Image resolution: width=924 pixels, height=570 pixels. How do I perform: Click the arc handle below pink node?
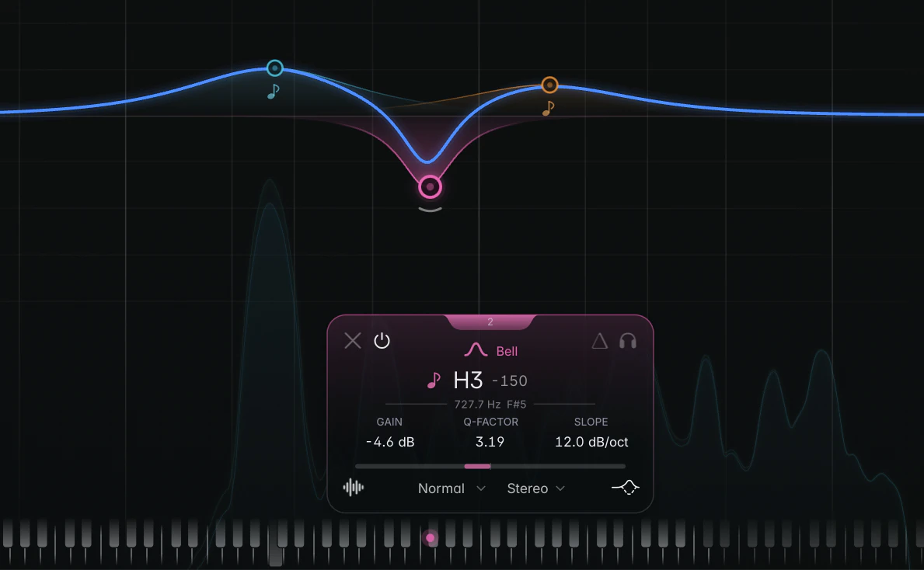pyautogui.click(x=431, y=209)
